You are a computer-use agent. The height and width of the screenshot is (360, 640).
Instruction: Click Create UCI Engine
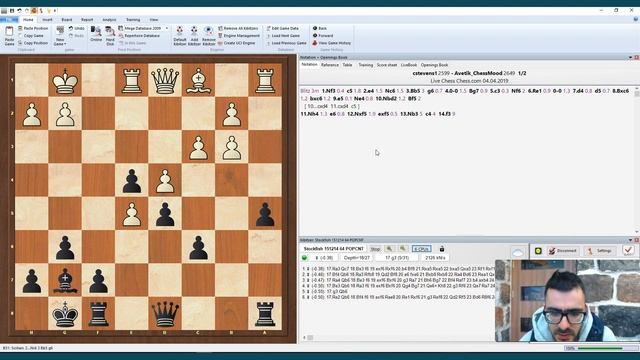(x=237, y=43)
